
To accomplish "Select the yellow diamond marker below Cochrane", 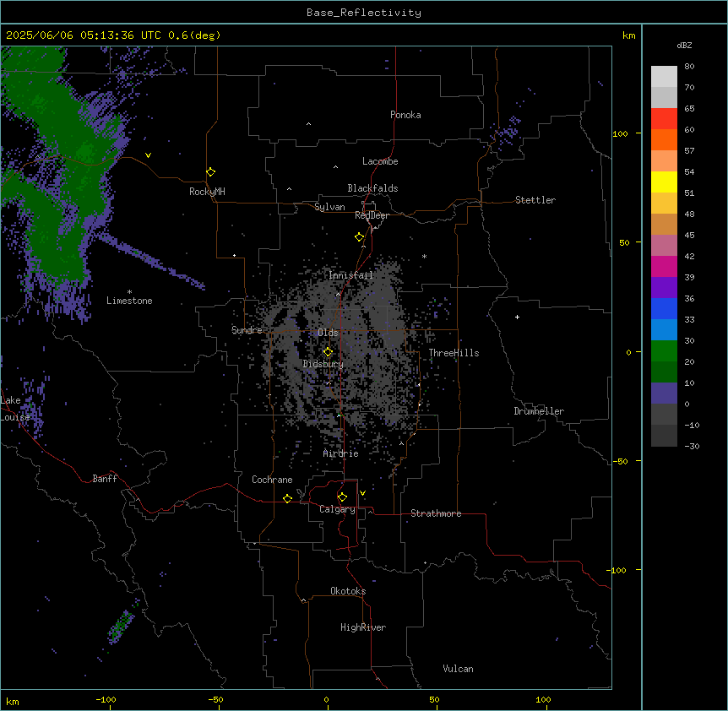I will (287, 498).
